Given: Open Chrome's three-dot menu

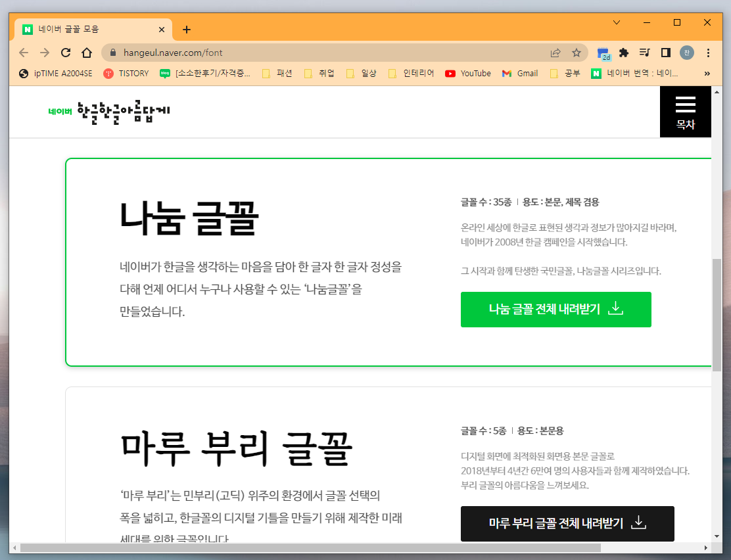Looking at the screenshot, I should (708, 53).
